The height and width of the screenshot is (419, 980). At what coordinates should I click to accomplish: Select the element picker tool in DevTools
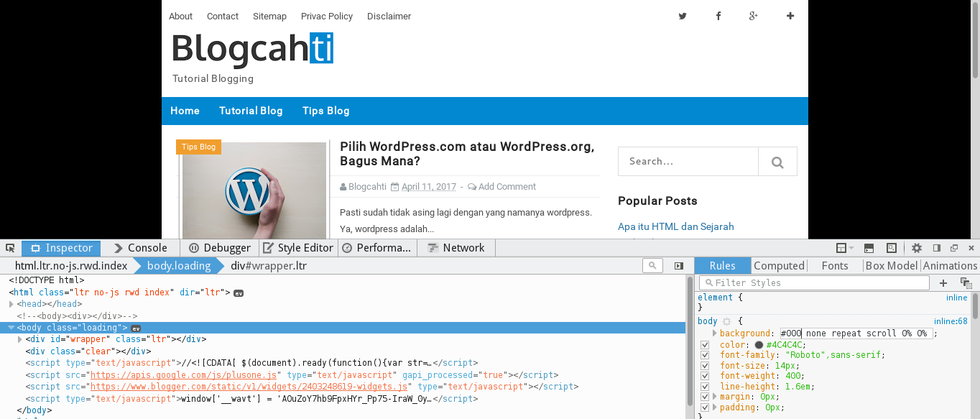pyautogui.click(x=10, y=247)
